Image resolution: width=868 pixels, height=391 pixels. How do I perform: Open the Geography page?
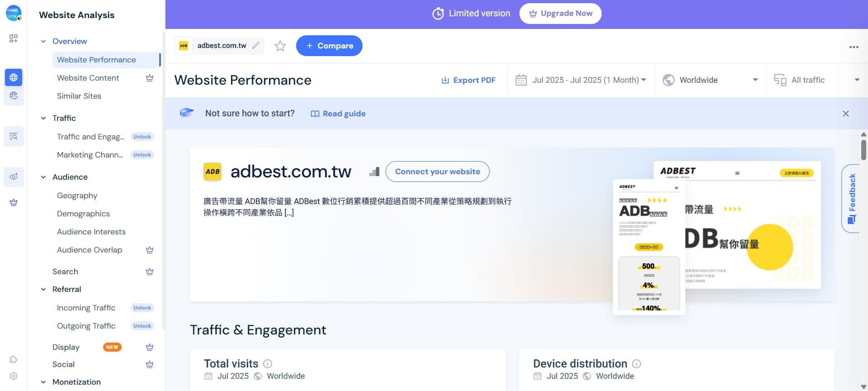coord(77,195)
